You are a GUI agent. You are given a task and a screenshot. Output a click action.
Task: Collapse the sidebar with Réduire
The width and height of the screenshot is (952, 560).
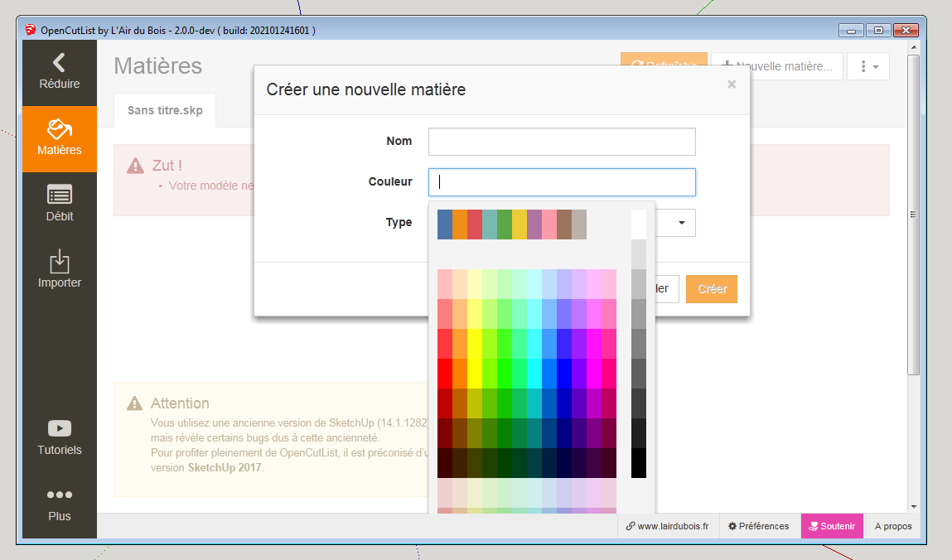(60, 73)
